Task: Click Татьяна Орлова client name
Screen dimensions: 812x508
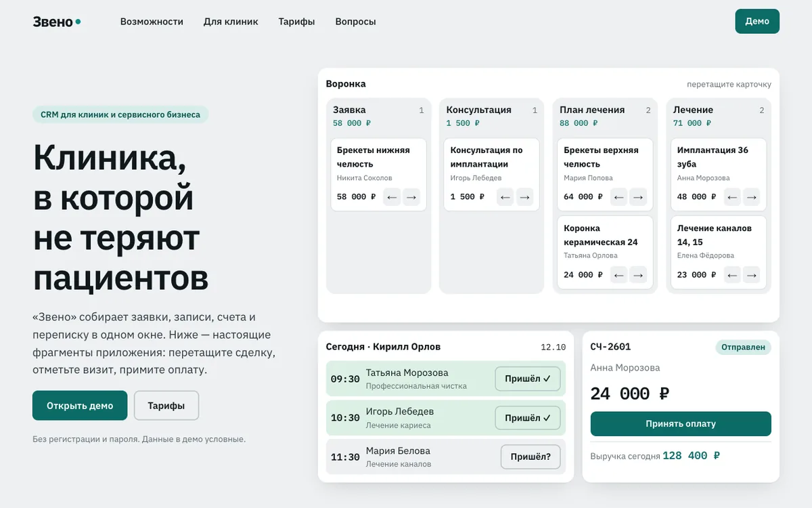Action: (x=591, y=256)
